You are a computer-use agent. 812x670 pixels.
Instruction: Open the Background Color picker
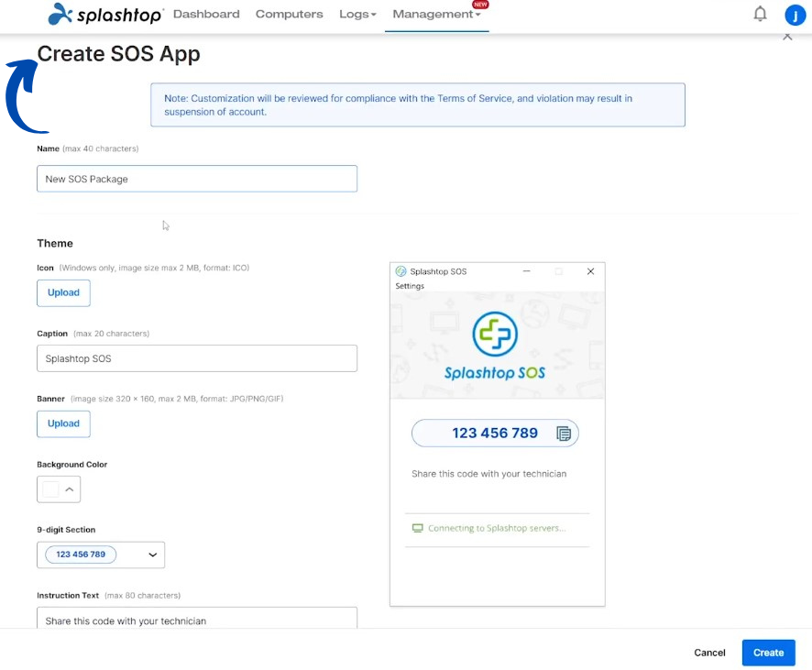tap(59, 489)
